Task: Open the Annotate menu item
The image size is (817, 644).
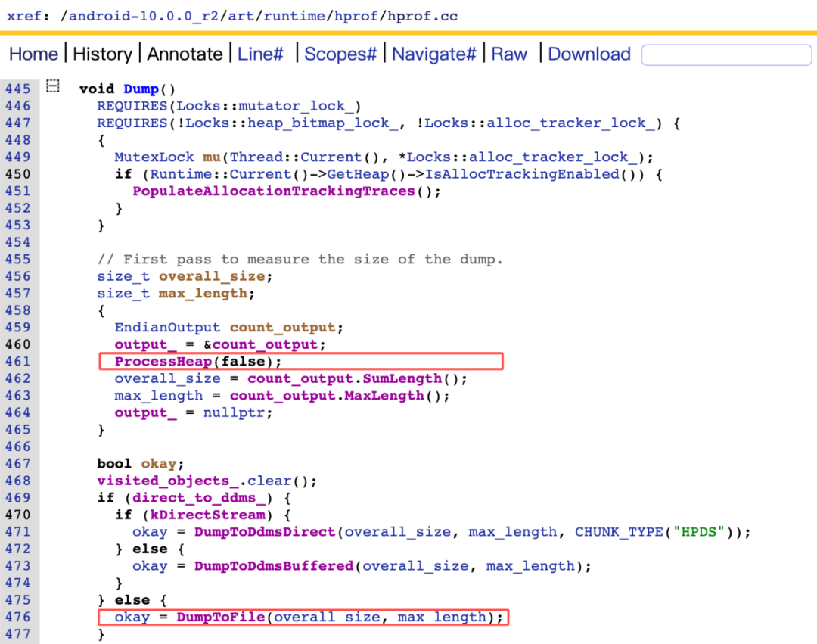Action: point(185,54)
